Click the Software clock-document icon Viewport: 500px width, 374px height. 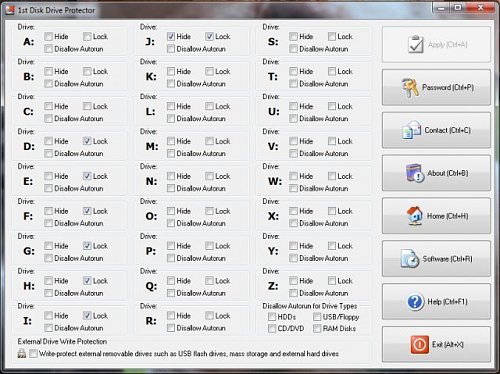click(x=410, y=259)
